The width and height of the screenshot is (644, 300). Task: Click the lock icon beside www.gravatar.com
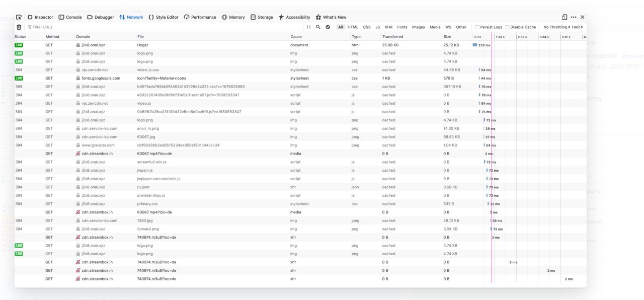click(78, 145)
